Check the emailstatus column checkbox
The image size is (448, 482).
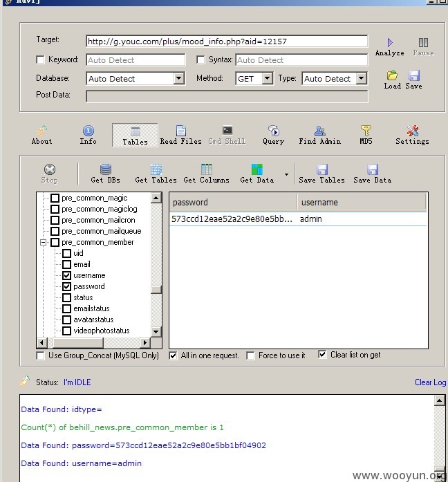(66, 308)
